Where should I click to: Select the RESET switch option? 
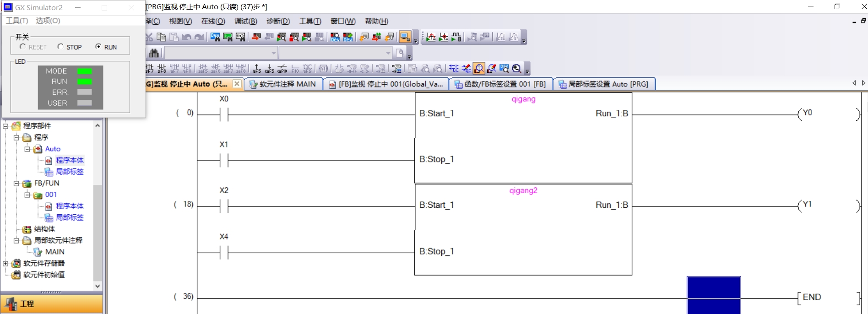[23, 47]
